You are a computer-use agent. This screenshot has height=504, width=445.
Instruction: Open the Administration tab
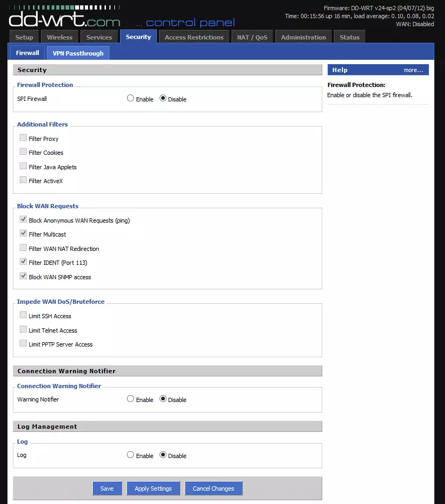pyautogui.click(x=303, y=37)
